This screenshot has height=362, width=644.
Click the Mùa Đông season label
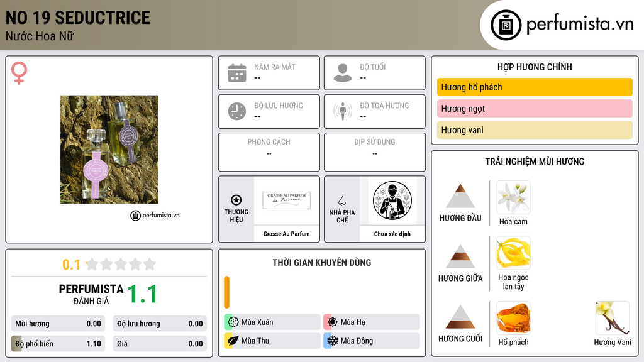pyautogui.click(x=357, y=341)
